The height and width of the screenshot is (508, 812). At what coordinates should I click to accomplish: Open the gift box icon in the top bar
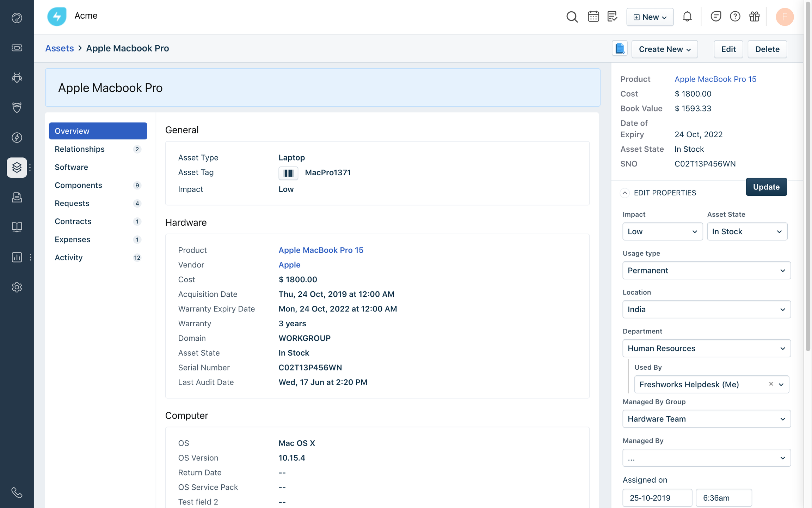[x=754, y=16]
